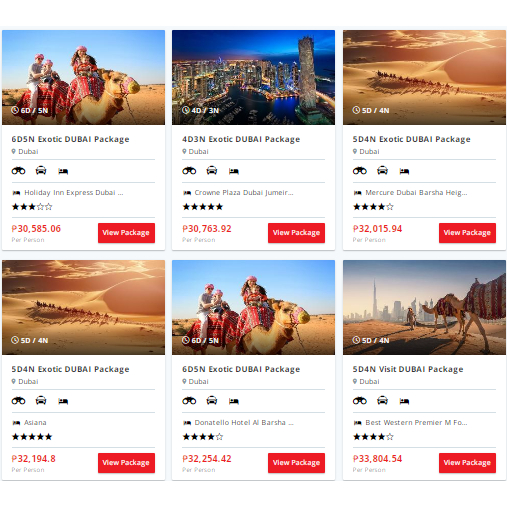View Package priced ₱32,015.94
Screen dimensions: 507x507
click(467, 233)
